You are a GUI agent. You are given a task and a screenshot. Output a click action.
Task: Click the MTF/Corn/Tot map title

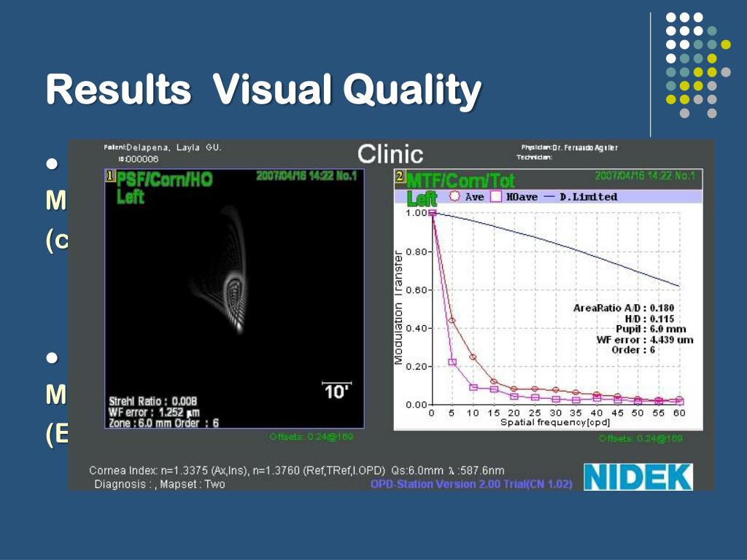[x=461, y=181]
